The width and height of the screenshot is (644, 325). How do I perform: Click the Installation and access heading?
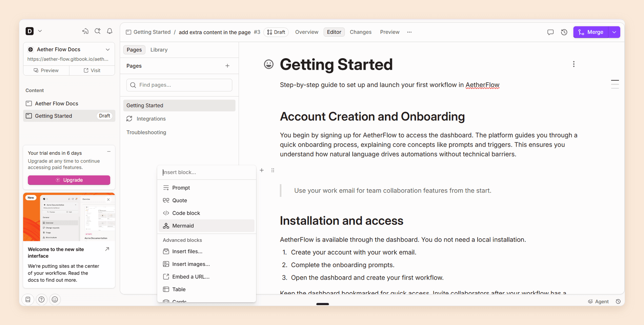[x=341, y=221]
